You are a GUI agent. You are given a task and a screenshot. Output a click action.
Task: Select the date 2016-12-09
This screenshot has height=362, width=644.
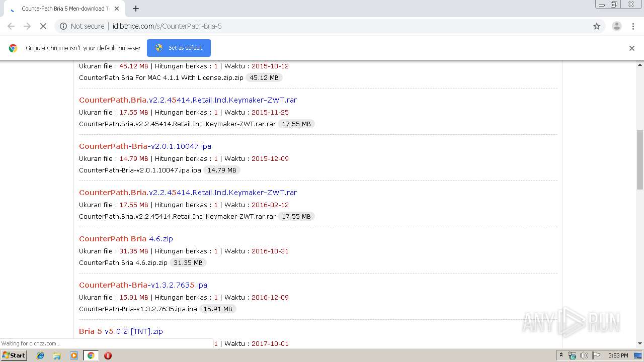(270, 297)
